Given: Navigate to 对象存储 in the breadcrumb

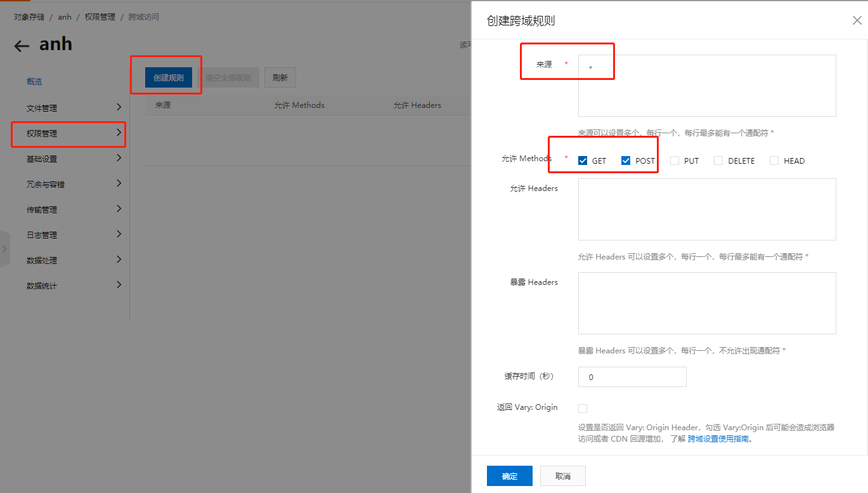Looking at the screenshot, I should click(x=29, y=16).
